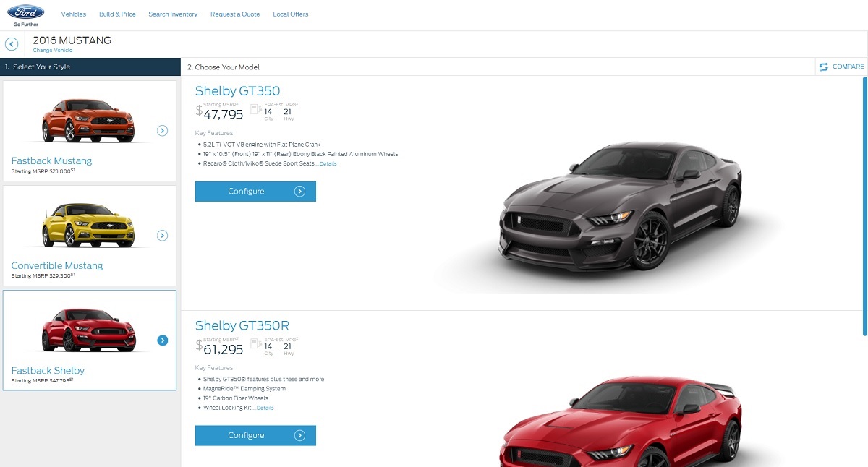Configure the Shelby GT350R

[x=255, y=436]
